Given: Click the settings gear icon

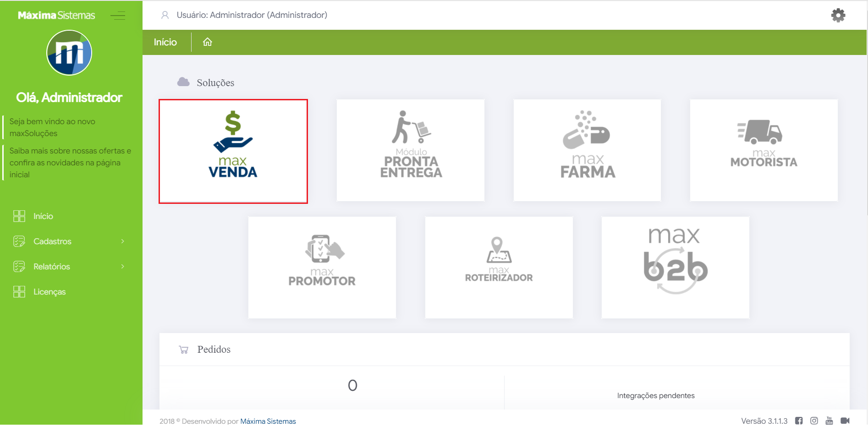Looking at the screenshot, I should point(838,15).
